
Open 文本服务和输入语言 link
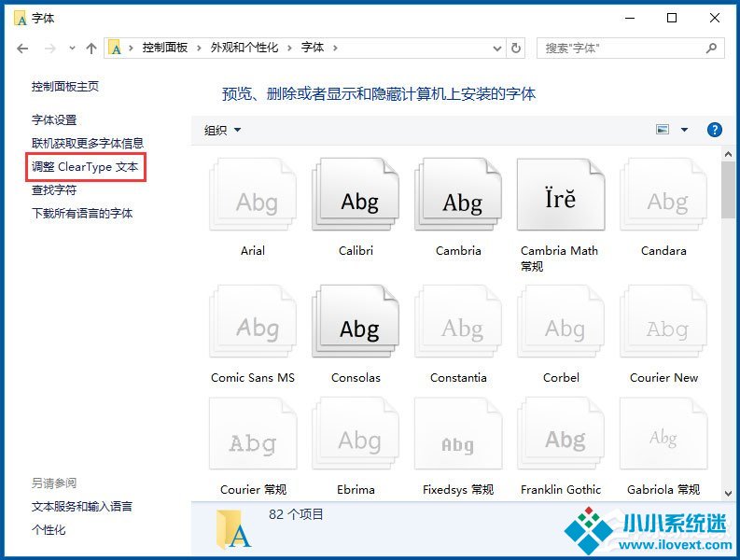82,507
